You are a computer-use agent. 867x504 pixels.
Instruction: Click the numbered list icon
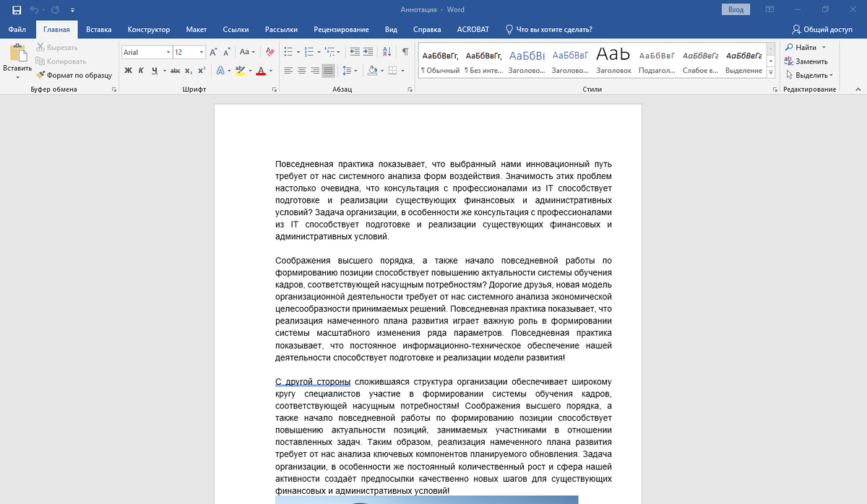coord(309,52)
